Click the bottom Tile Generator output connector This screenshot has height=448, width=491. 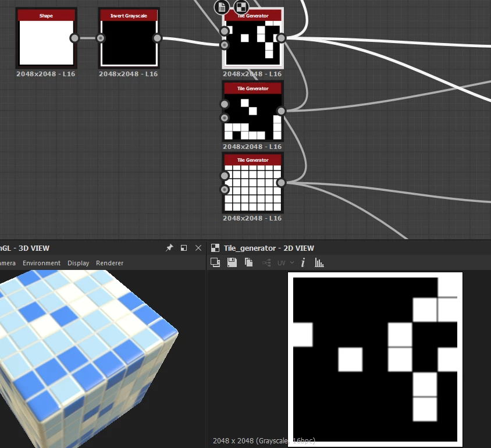[x=281, y=182]
